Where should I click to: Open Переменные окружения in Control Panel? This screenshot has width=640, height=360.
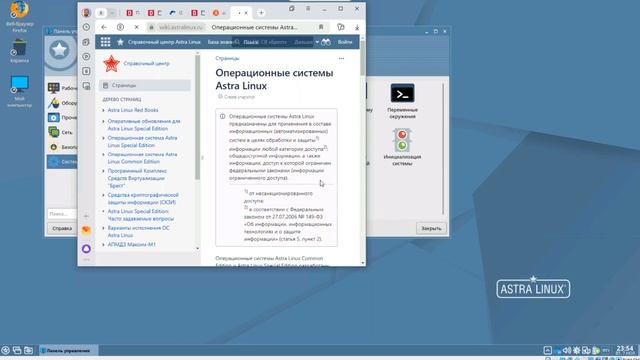[402, 101]
